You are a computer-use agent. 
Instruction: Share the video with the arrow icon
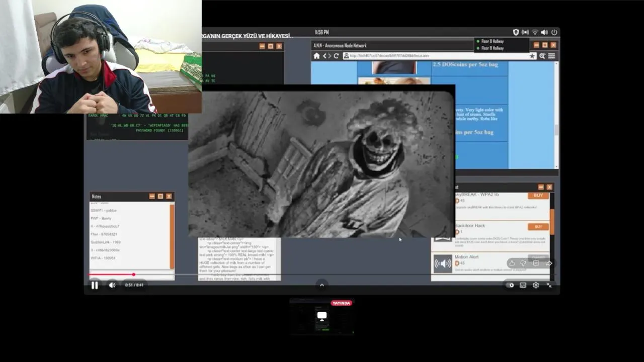(x=549, y=263)
